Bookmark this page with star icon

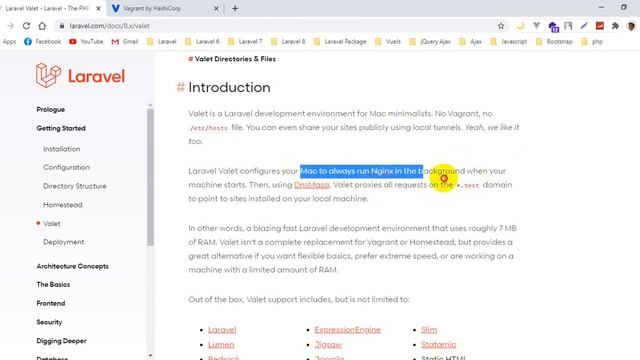point(501,26)
